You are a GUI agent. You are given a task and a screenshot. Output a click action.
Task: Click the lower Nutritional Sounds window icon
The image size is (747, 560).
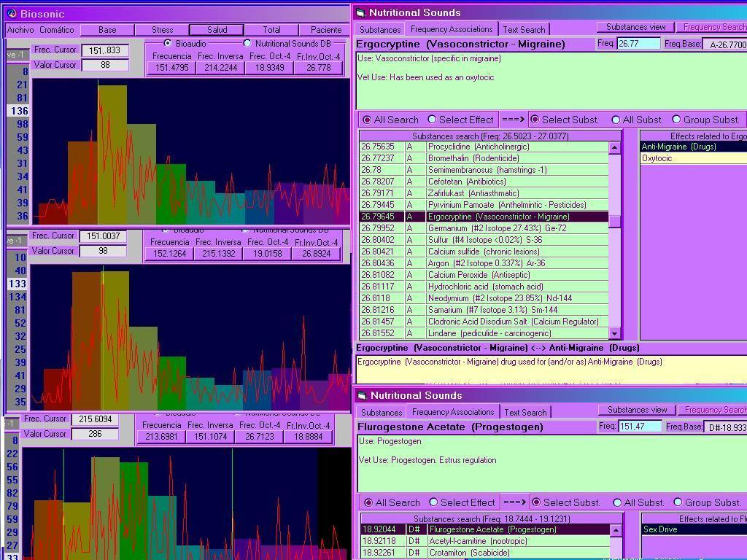point(360,395)
